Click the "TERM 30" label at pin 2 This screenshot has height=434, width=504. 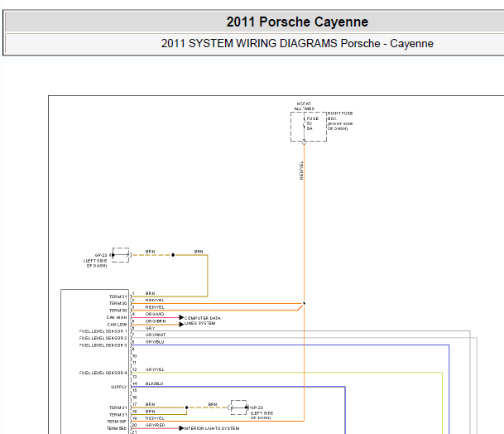[118, 303]
